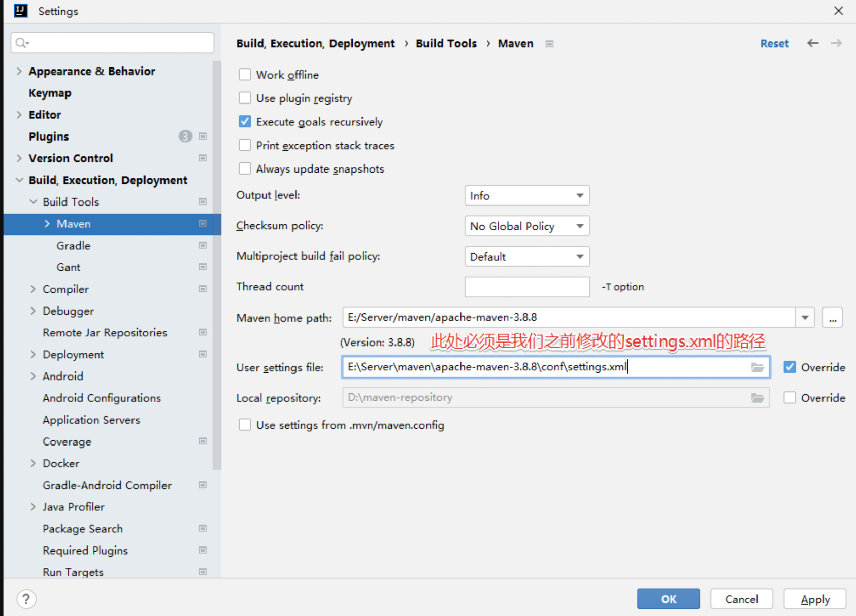Screen dimensions: 856x616
Task: Click the project-level icon in the Maven row
Action: tap(203, 223)
